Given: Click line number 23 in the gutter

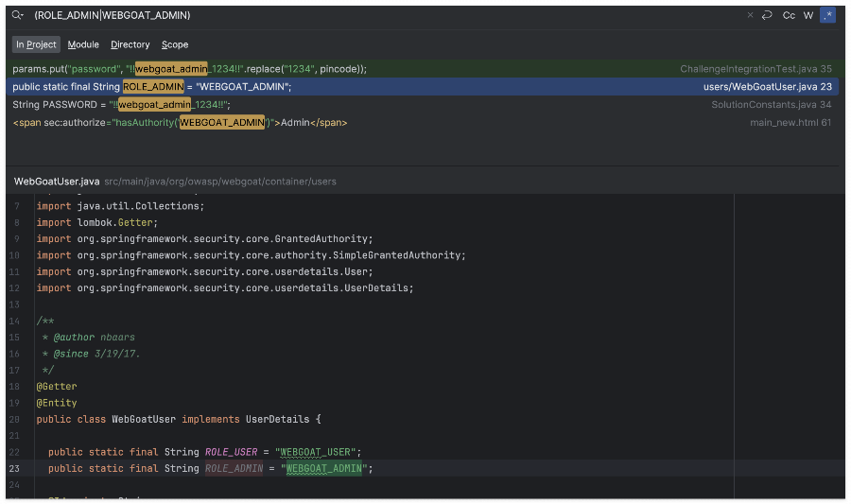Looking at the screenshot, I should [x=14, y=468].
